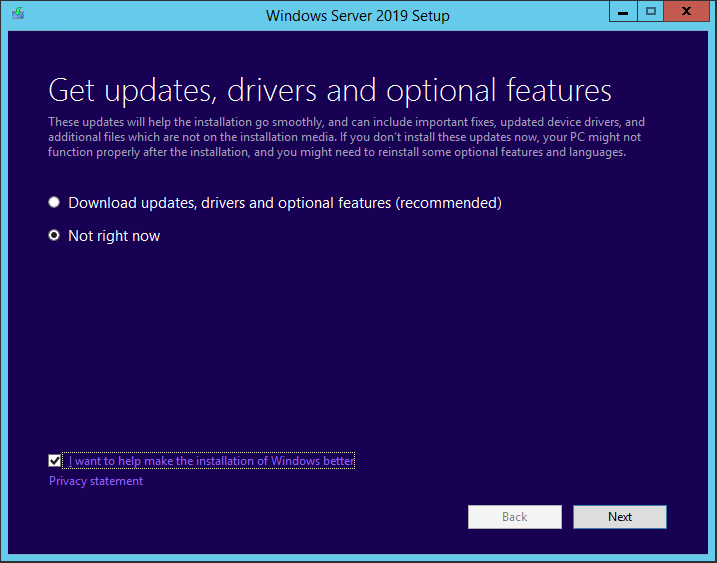Uncheck the help make installation better checkbox
The image size is (717, 563).
(x=55, y=461)
